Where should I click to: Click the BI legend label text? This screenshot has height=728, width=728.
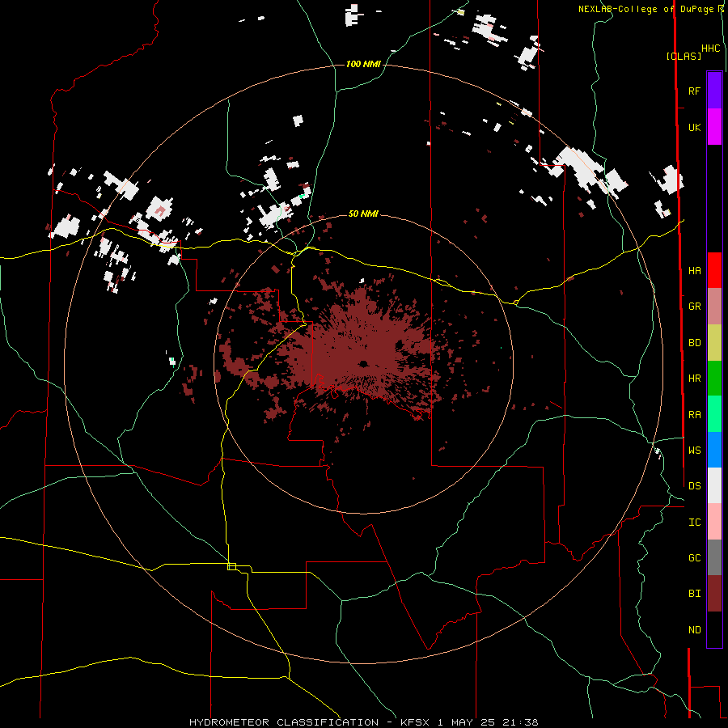(695, 594)
